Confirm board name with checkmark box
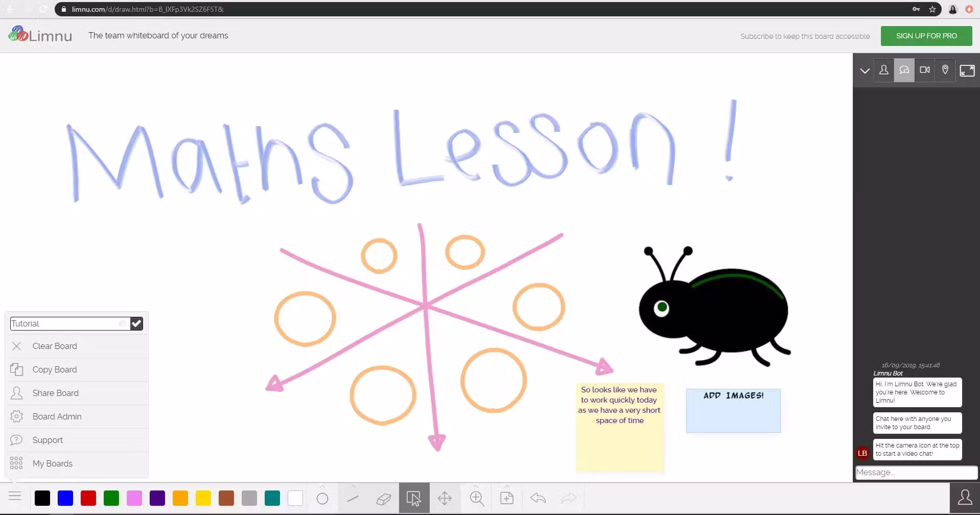 click(136, 323)
